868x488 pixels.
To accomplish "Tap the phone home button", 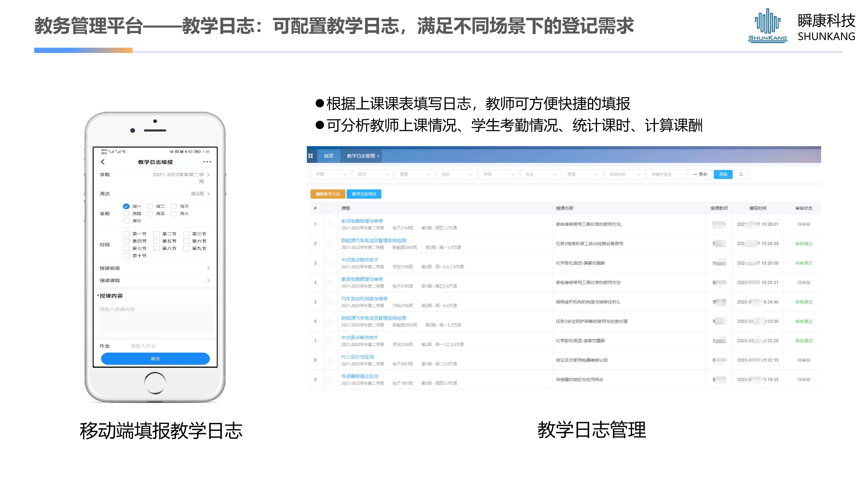I will (155, 383).
